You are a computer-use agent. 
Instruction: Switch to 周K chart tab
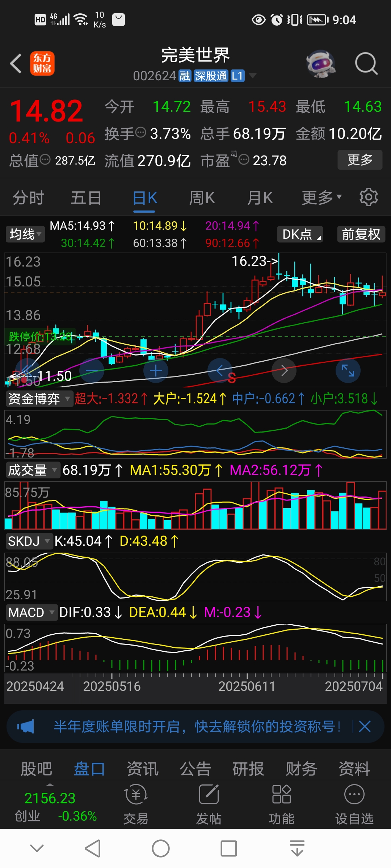click(202, 198)
